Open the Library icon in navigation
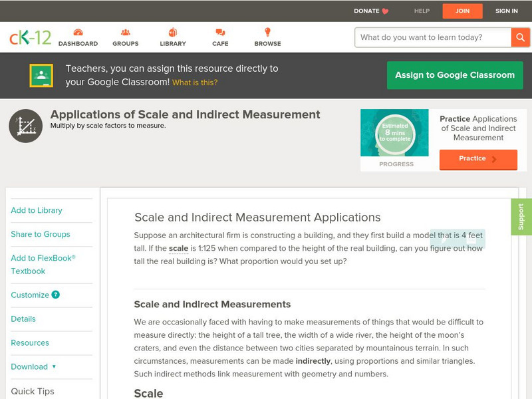 (x=173, y=33)
